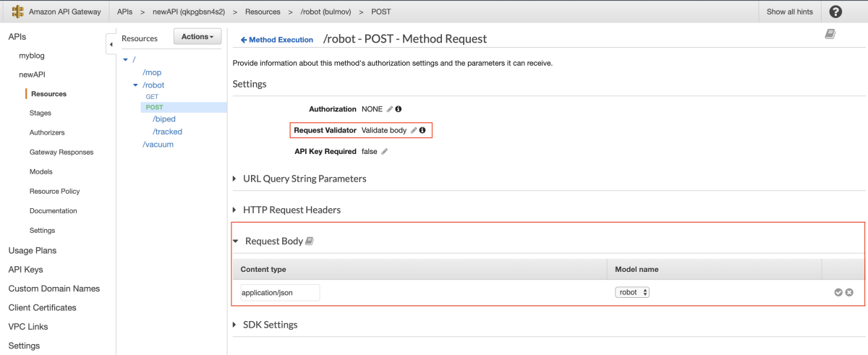Open the help question mark icon

point(835,12)
